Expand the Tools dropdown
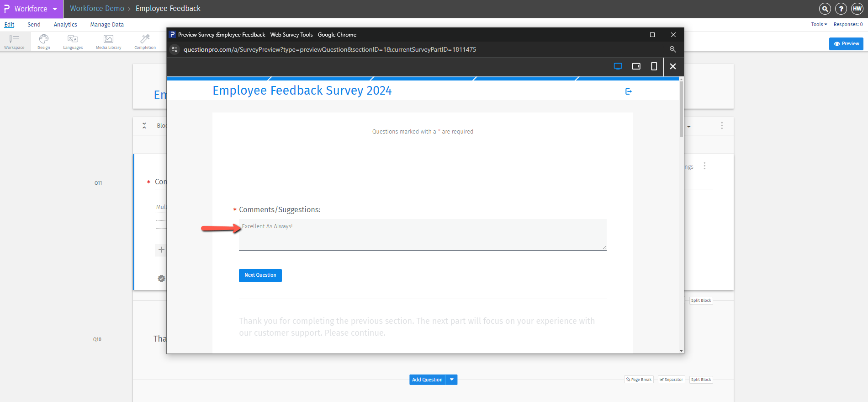This screenshot has height=402, width=868. coord(819,25)
